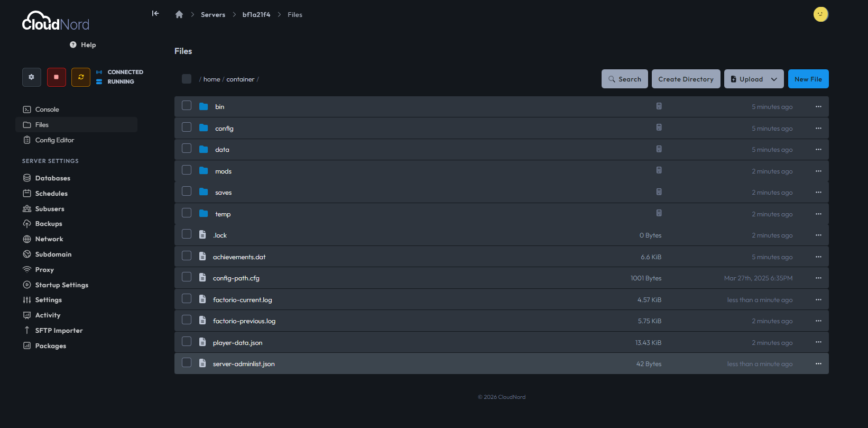This screenshot has width=868, height=428.
Task: Open the factorio-current.log file
Action: (x=243, y=300)
